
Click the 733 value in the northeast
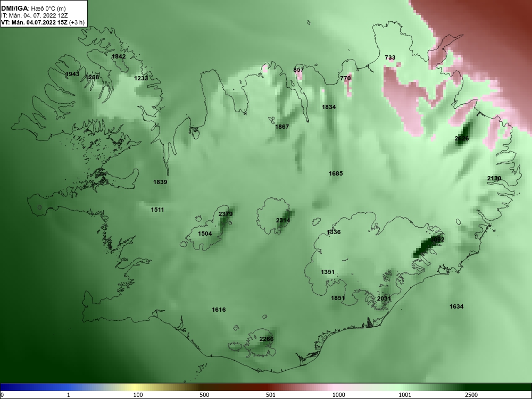click(x=390, y=57)
